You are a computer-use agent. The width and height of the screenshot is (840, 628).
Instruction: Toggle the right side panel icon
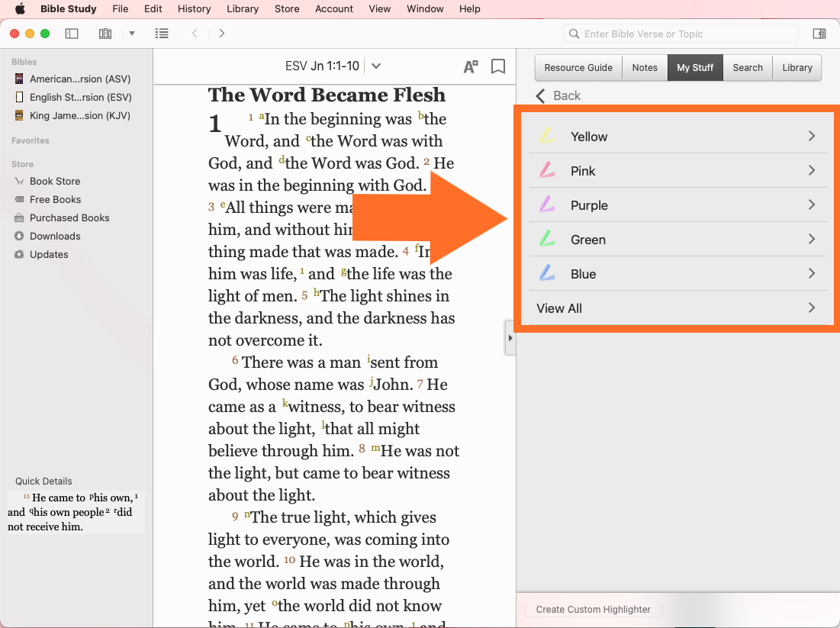[819, 34]
